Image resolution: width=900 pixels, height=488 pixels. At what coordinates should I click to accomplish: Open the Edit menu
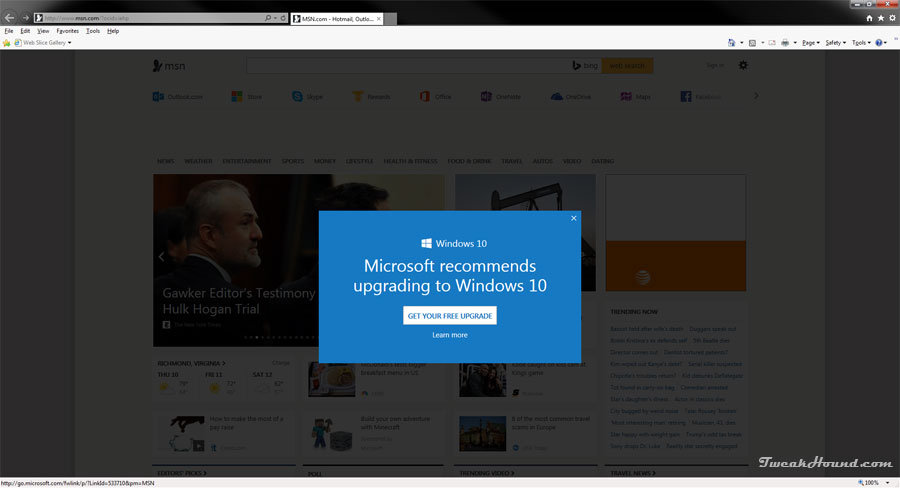pyautogui.click(x=25, y=31)
